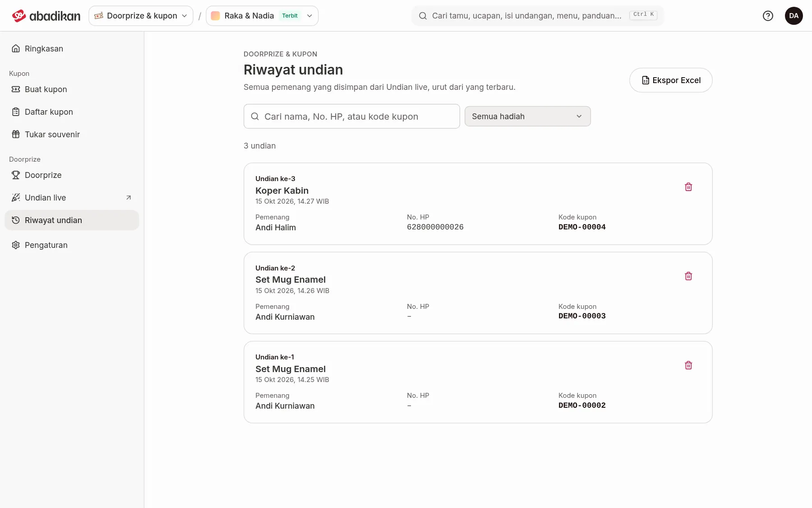Delete the Undian ke-1 Set Mug Enamel entry

click(688, 365)
